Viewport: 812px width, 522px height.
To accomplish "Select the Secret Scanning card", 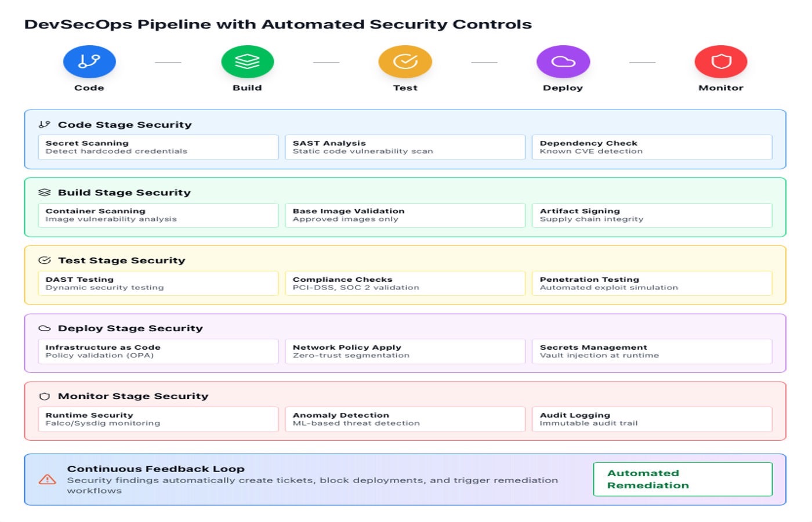I will [x=158, y=147].
